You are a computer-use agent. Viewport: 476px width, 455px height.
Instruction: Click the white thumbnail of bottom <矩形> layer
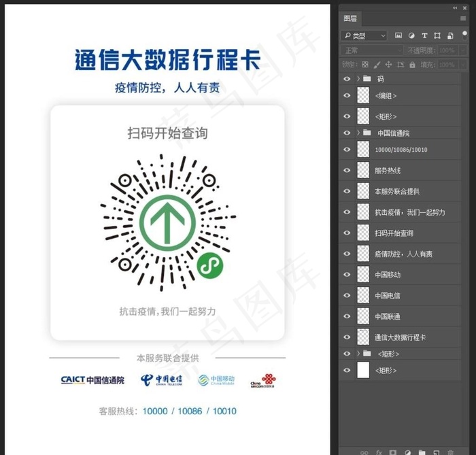(x=363, y=370)
